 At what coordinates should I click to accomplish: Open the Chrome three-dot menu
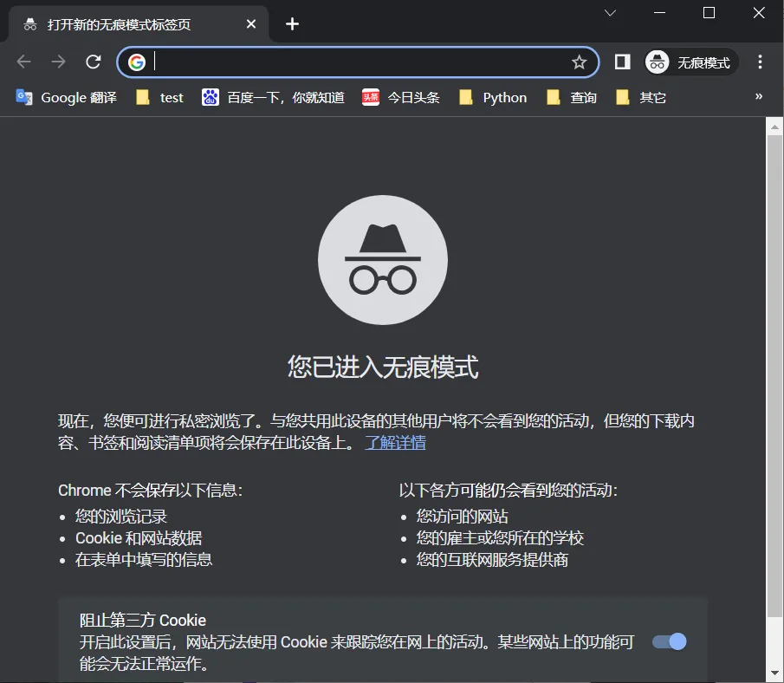760,62
